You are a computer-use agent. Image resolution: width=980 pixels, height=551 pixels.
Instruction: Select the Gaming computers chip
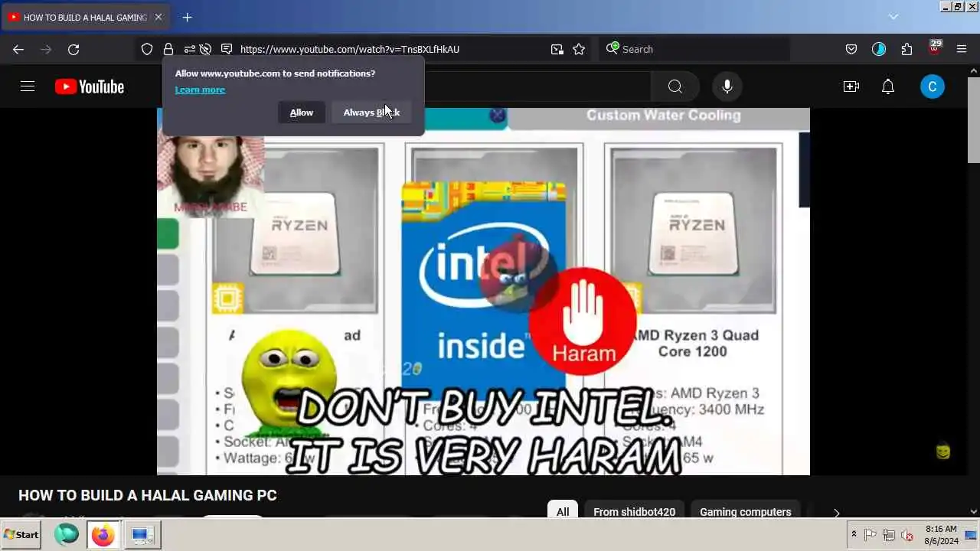coord(745,511)
